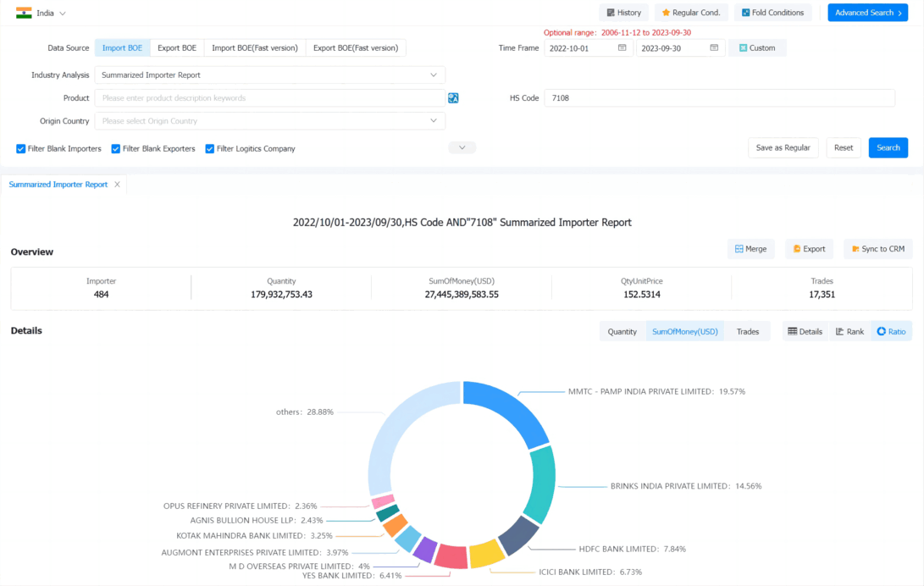Click the Product keywords input field
The width and height of the screenshot is (924, 586).
click(x=270, y=97)
